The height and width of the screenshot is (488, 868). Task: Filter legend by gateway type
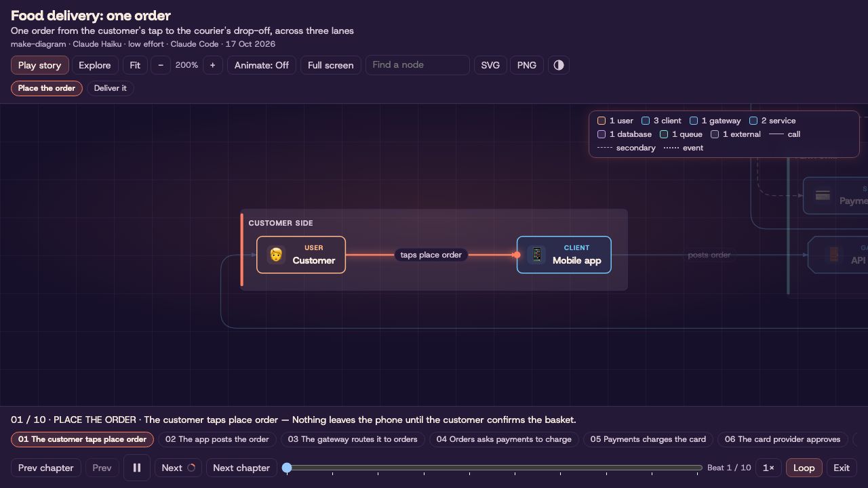pos(715,121)
